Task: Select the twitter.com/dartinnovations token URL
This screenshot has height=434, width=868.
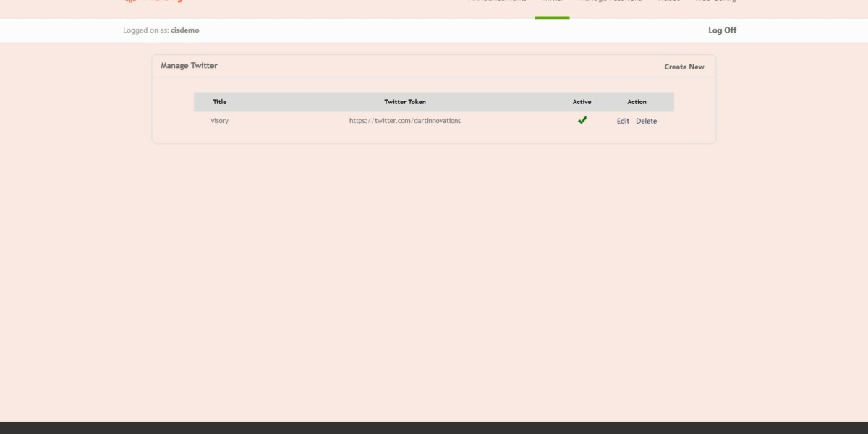Action: click(404, 121)
